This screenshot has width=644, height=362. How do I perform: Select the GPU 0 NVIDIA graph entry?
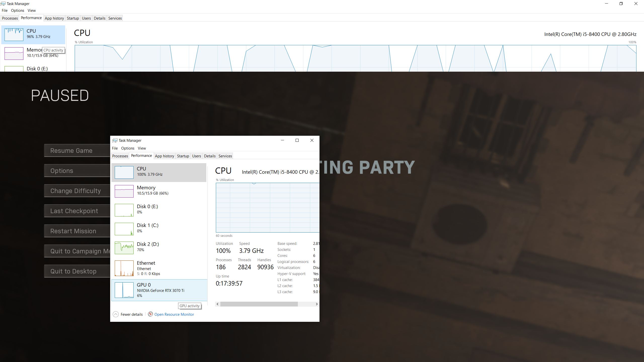[124, 290]
